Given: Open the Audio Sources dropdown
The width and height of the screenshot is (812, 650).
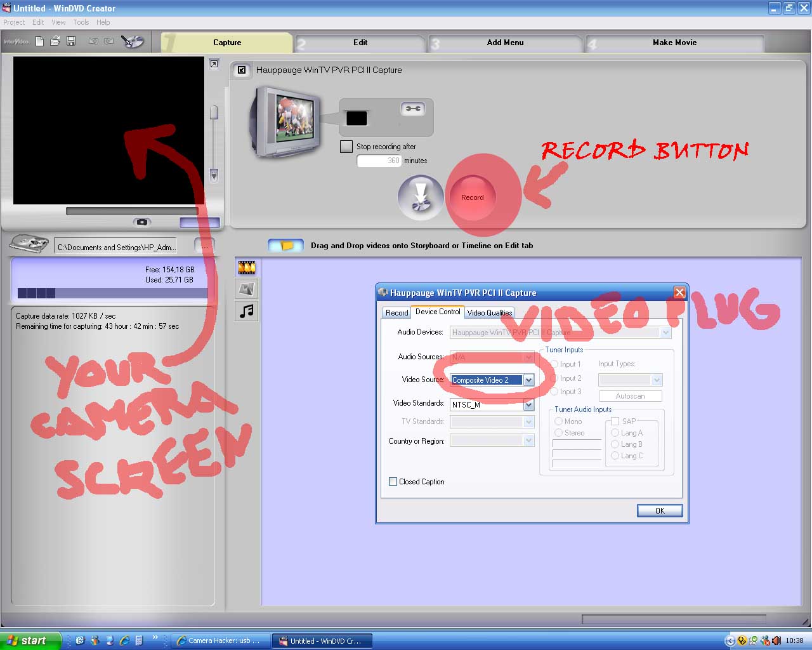Looking at the screenshot, I should point(528,357).
